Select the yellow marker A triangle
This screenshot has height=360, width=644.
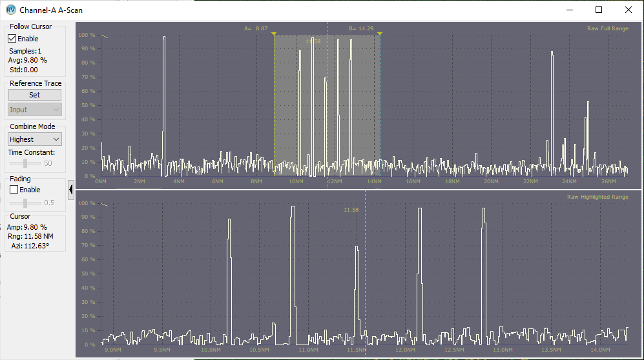274,34
